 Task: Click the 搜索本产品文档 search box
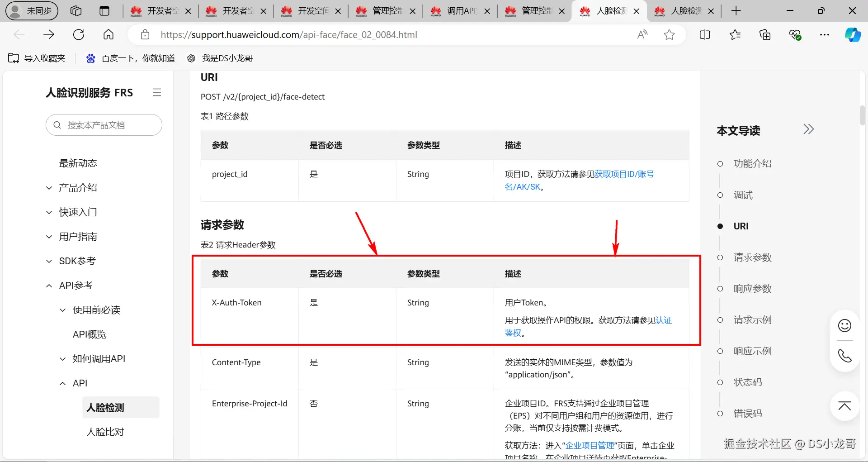click(x=104, y=125)
